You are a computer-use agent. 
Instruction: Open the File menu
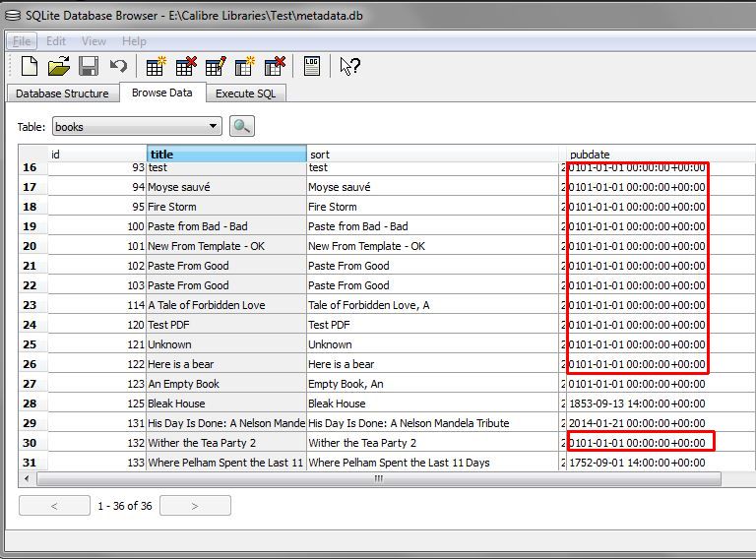(x=22, y=41)
